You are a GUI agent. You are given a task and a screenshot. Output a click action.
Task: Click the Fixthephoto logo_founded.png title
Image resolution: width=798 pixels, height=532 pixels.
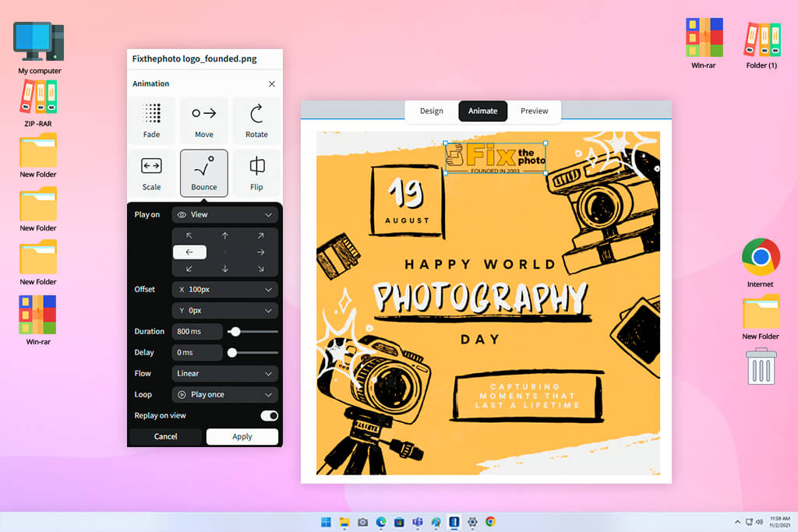(194, 58)
